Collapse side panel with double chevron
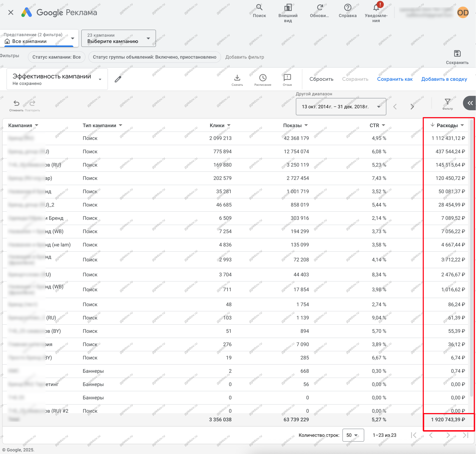Viewport: 476px width, 454px height. tap(470, 103)
